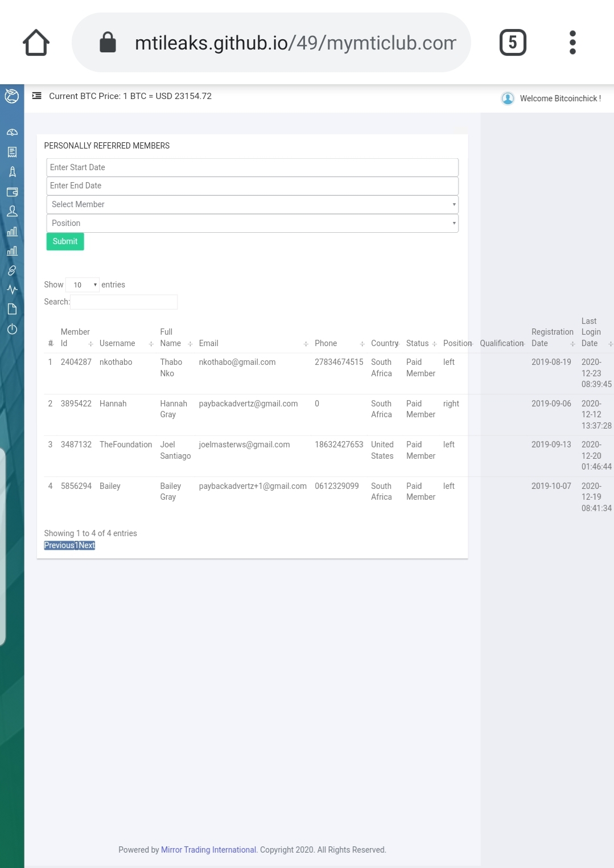Click the power logout sidebar icon
The width and height of the screenshot is (614, 868).
pos(12,329)
